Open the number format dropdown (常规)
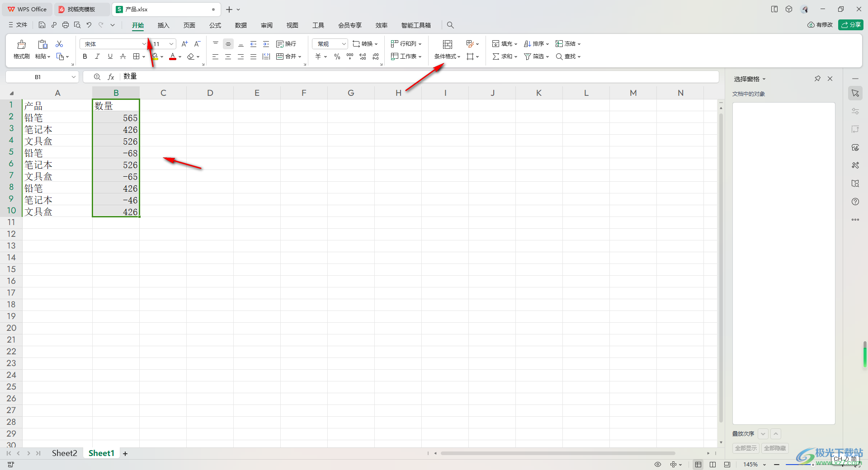Viewport: 868px width, 470px height. click(344, 44)
